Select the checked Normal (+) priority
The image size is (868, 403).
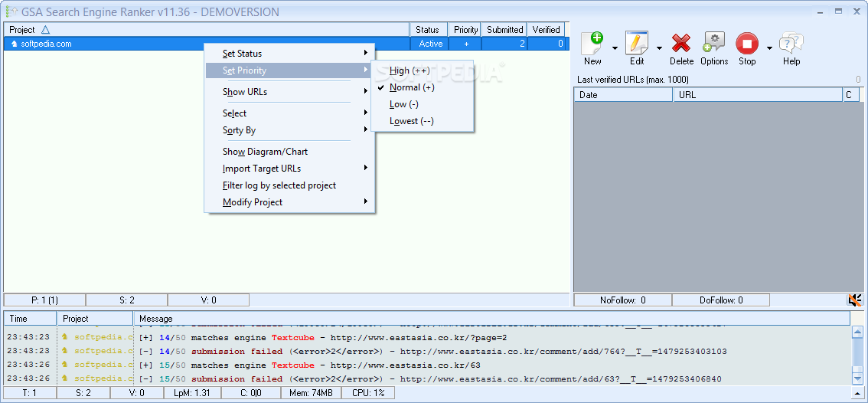pos(423,87)
